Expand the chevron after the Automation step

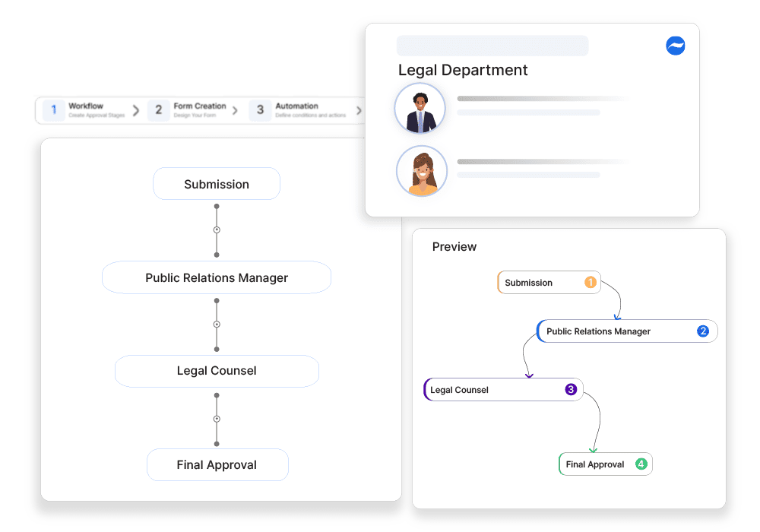359,110
